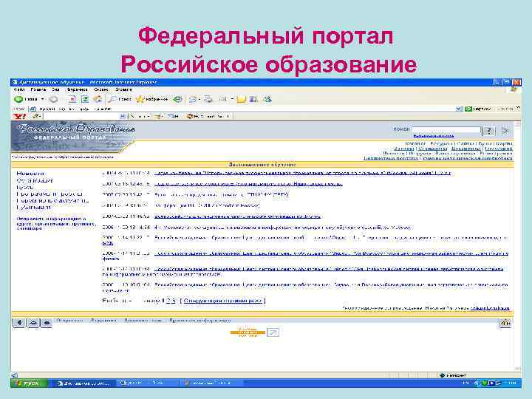The width and height of the screenshot is (532, 399).
Task: Open the Следующая страница link
Action: point(223,301)
